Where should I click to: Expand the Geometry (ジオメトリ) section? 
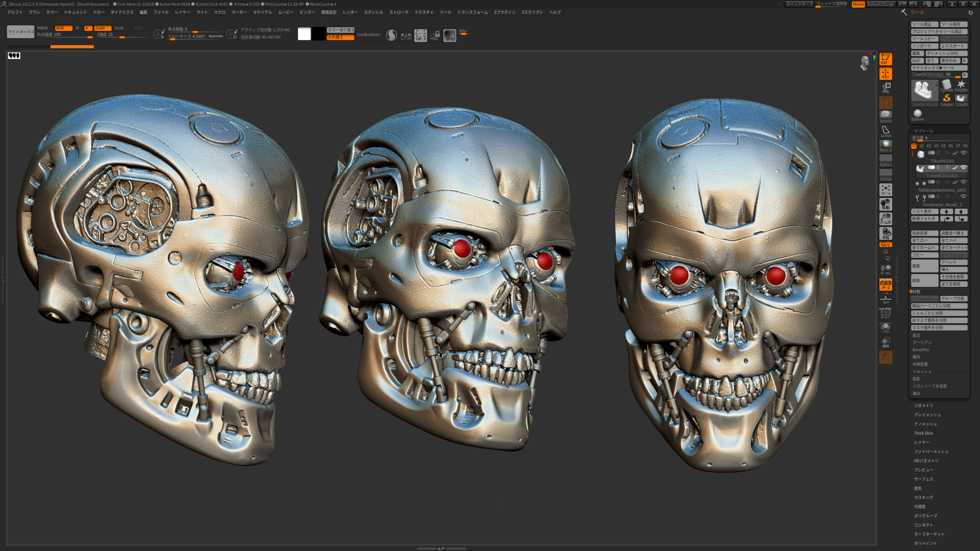click(924, 406)
